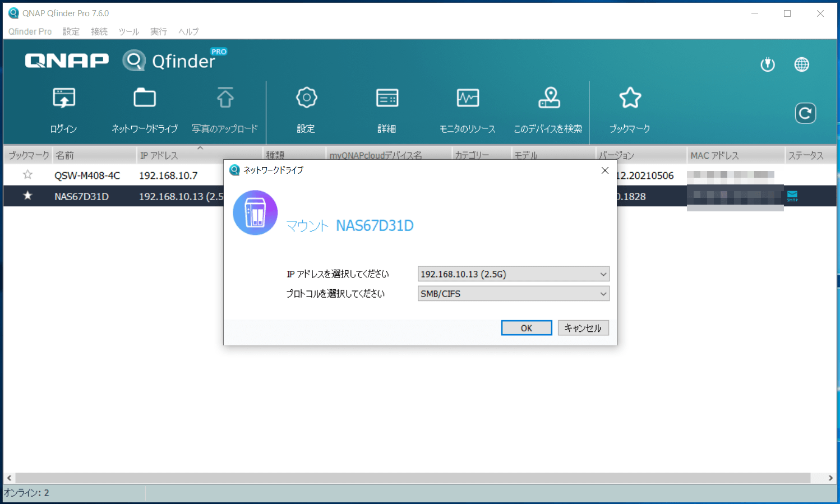Close the ネットワークドライブ dialog
The image size is (840, 504).
[605, 170]
